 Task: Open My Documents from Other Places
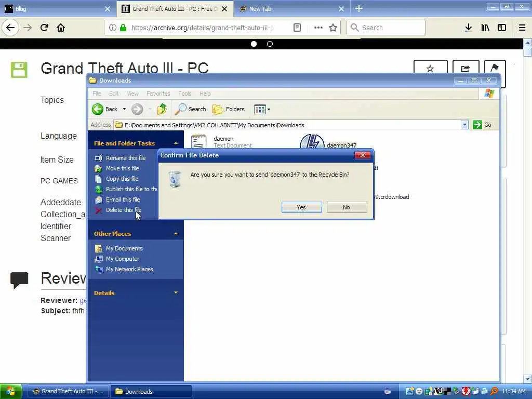click(119, 248)
